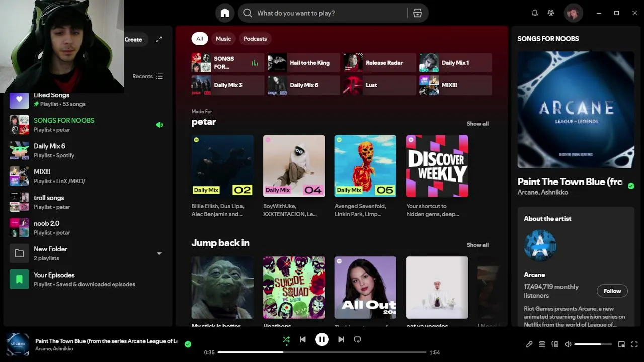
Task: Toggle repeat mode
Action: coord(357,339)
